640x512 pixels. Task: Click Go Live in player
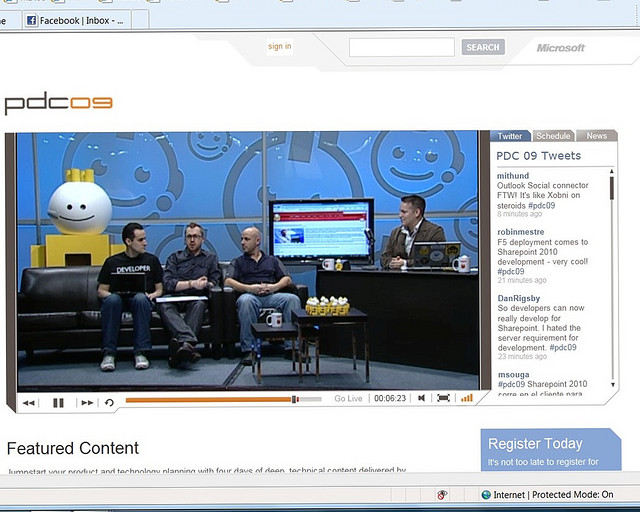click(x=348, y=398)
